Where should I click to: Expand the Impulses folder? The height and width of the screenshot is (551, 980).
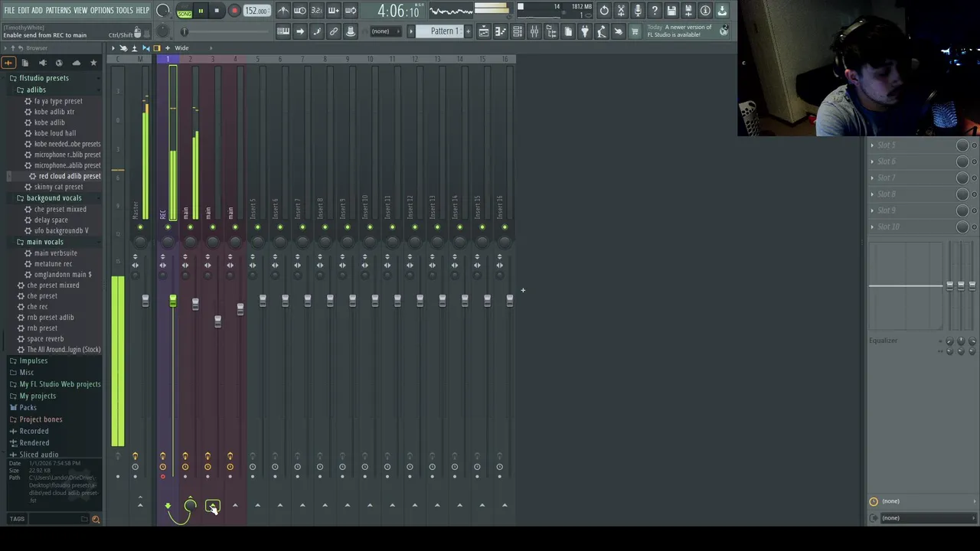pyautogui.click(x=33, y=361)
